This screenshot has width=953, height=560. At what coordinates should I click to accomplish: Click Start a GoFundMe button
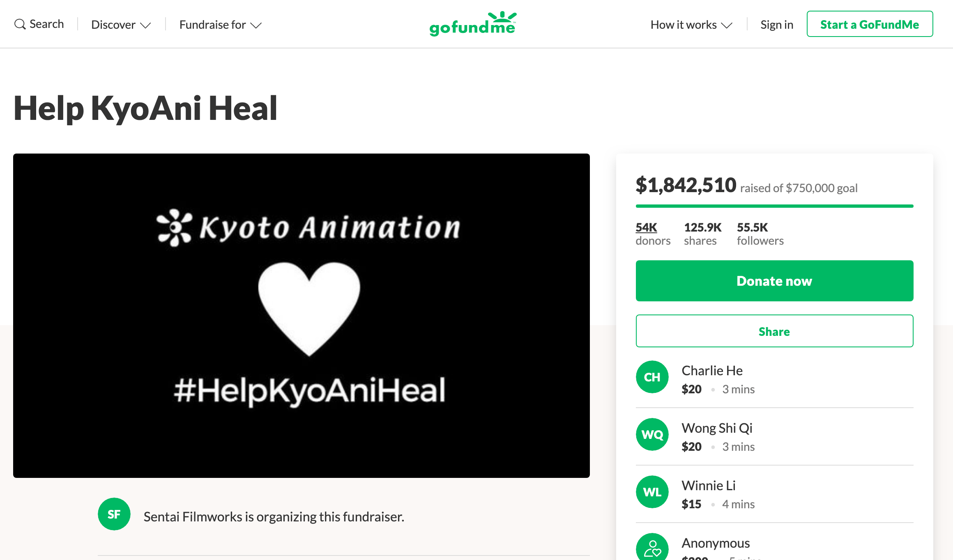870,24
